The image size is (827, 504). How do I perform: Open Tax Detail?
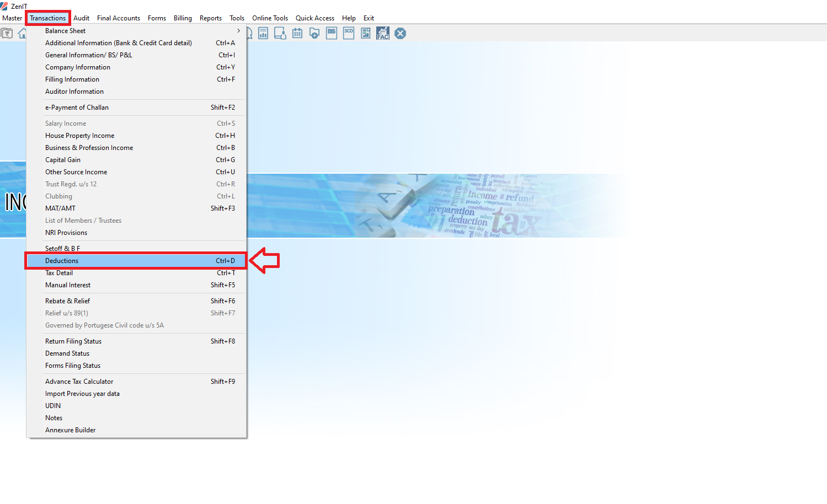pos(136,274)
